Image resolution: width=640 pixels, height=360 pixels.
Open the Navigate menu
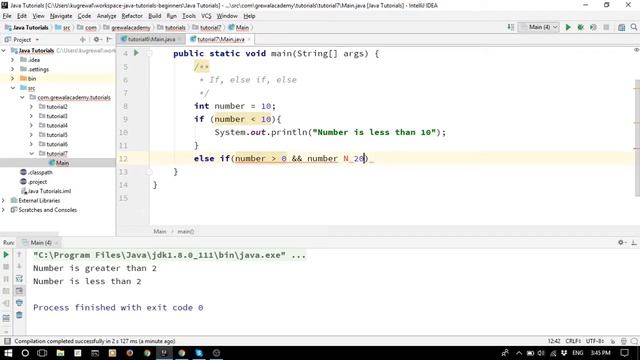61,16
